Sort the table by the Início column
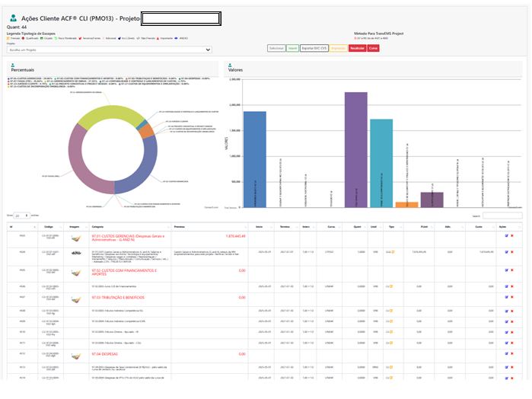532x399 pixels. tap(260, 227)
